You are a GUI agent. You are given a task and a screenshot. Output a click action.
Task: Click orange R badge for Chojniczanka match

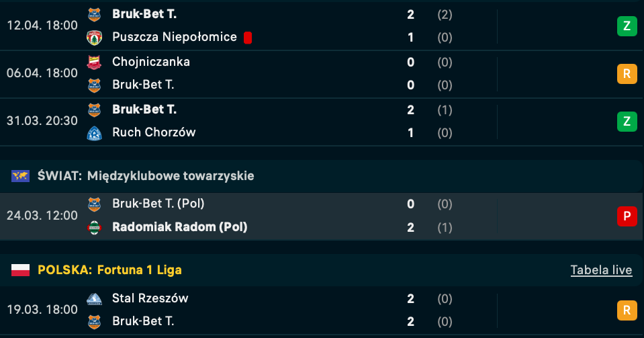tap(627, 73)
